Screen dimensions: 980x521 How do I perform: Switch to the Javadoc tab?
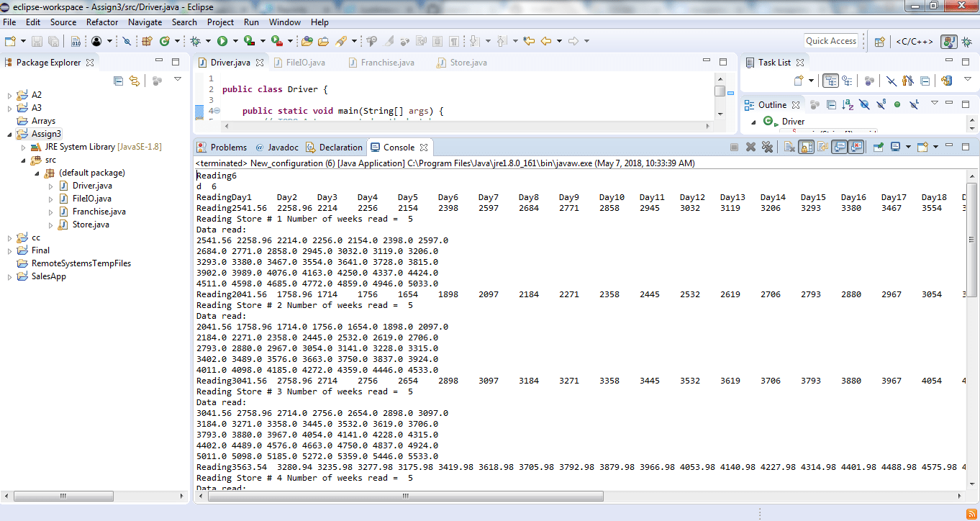pos(276,147)
